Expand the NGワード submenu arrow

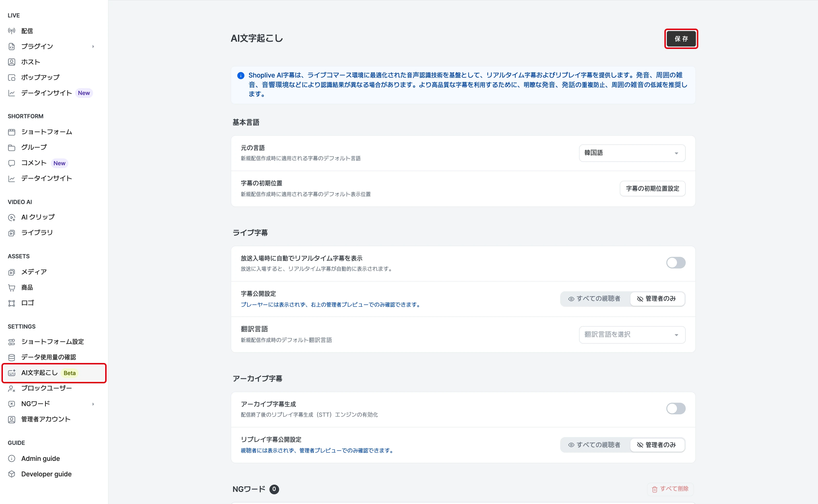click(93, 404)
